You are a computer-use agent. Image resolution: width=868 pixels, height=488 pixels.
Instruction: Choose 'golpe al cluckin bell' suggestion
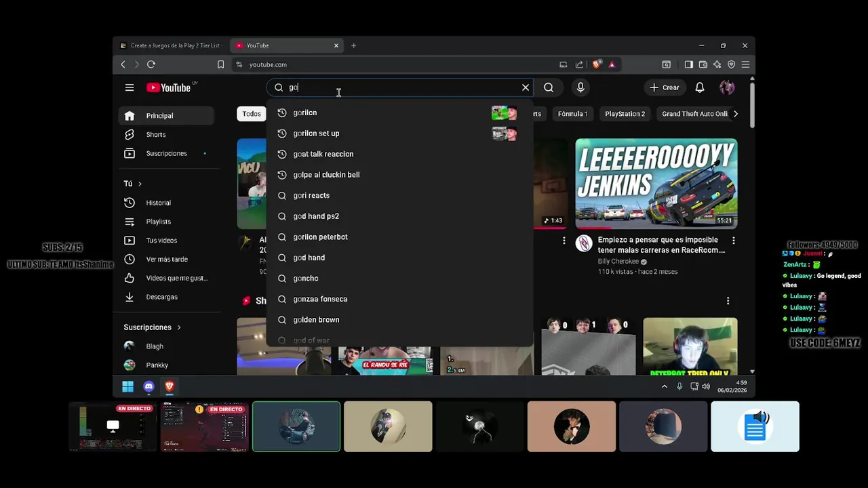click(x=399, y=175)
